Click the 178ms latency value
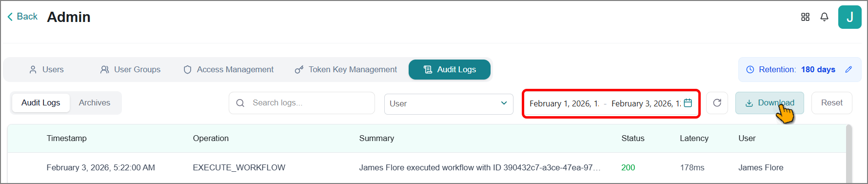The width and height of the screenshot is (868, 184). 692,168
